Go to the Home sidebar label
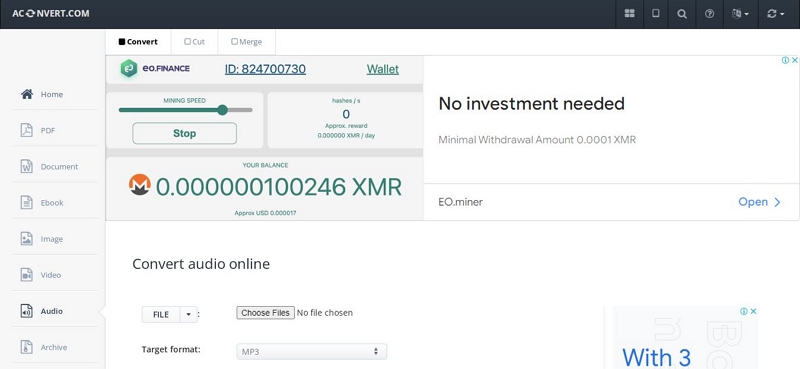Image resolution: width=800 pixels, height=369 pixels. click(x=52, y=94)
